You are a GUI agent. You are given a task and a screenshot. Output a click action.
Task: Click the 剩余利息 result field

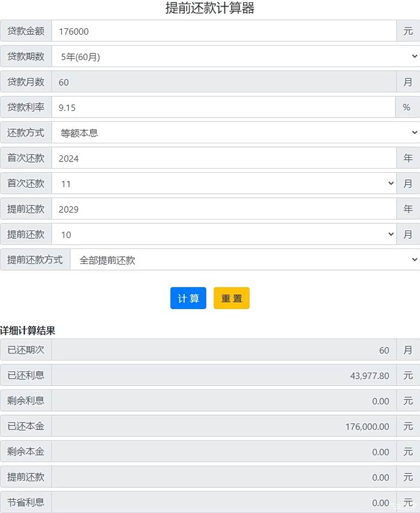pyautogui.click(x=224, y=401)
